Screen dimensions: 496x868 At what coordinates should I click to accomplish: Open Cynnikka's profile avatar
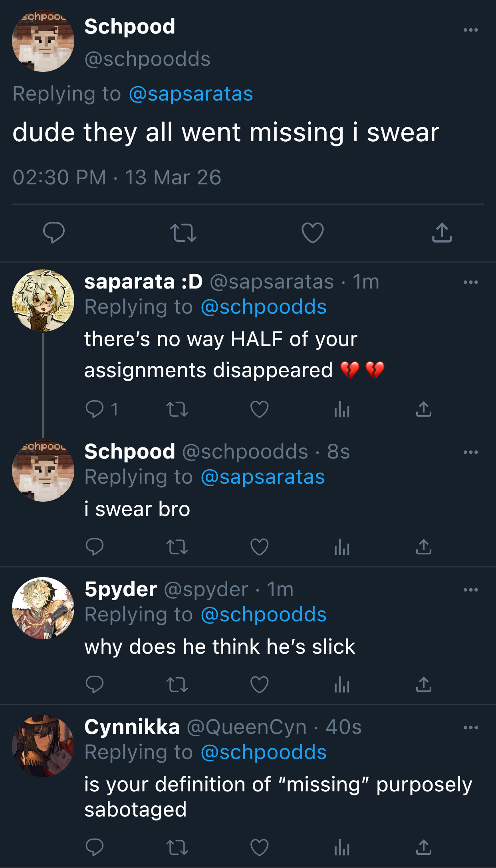pos(43,746)
